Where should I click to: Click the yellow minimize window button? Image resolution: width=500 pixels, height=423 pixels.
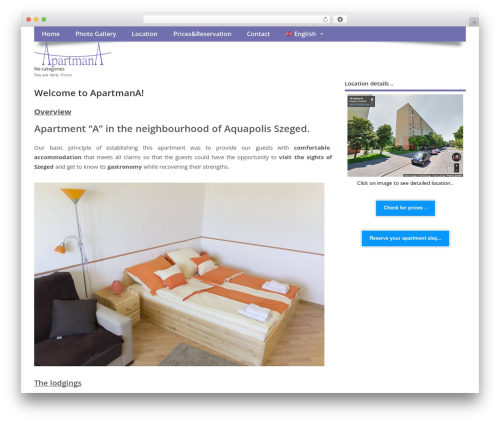point(36,20)
